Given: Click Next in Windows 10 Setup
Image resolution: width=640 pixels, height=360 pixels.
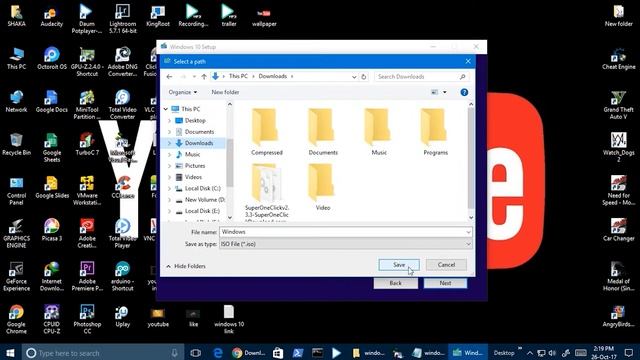Looking at the screenshot, I should (445, 283).
